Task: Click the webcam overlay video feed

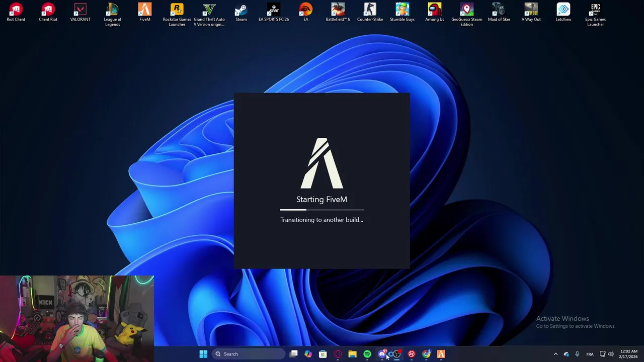Action: tap(77, 319)
